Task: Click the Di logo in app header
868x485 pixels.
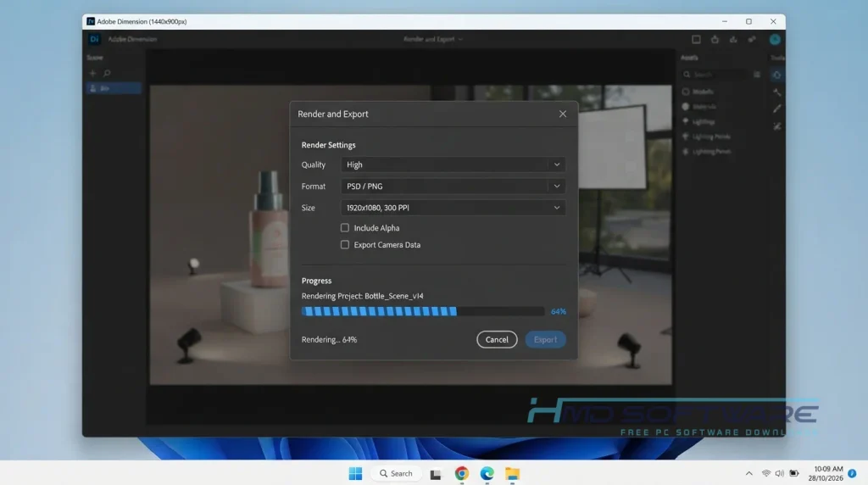Action: click(94, 39)
